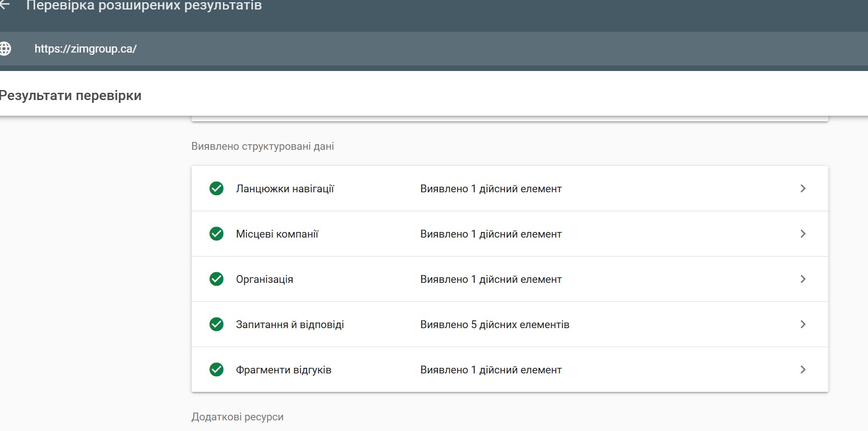Click the https://zimgroup.ca/ URL field
Screen dimensions: 868x431
click(x=85, y=49)
